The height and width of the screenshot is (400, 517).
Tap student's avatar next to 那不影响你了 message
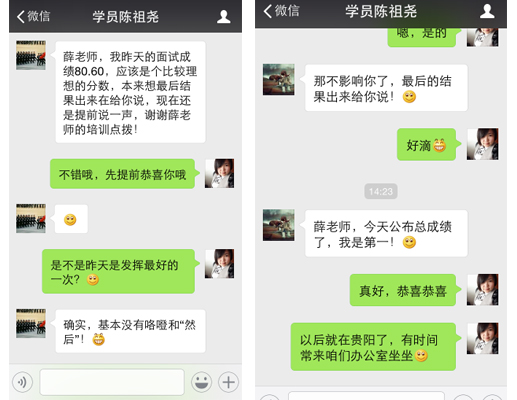coord(279,79)
